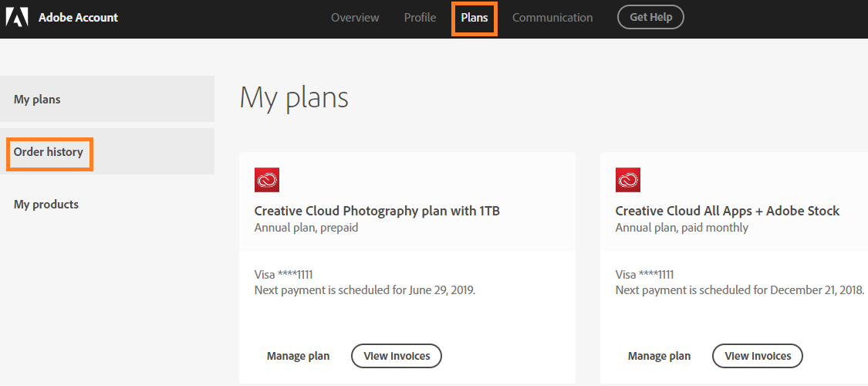The image size is (868, 386).
Task: Show My products in the sidebar
Action: click(x=46, y=205)
